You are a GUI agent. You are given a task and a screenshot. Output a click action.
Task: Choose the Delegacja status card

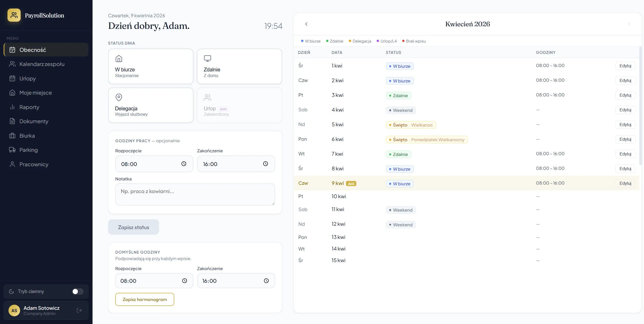pos(151,105)
